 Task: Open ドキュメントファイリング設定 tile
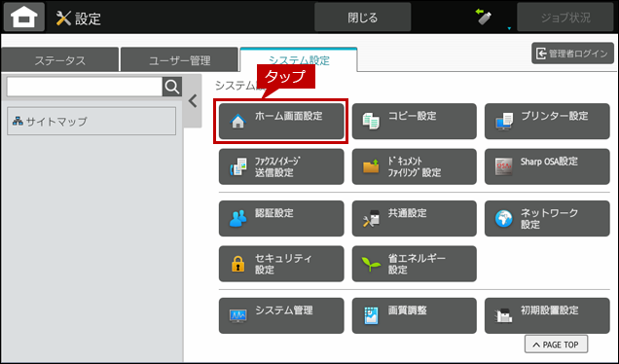(x=414, y=166)
